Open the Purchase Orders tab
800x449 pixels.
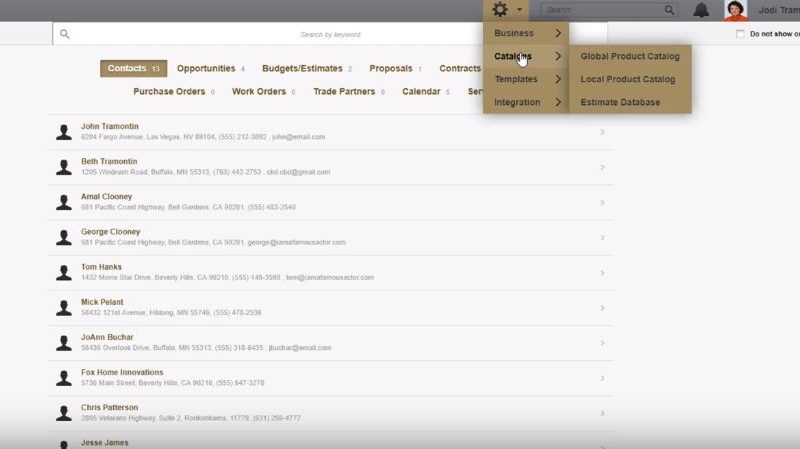[x=169, y=91]
